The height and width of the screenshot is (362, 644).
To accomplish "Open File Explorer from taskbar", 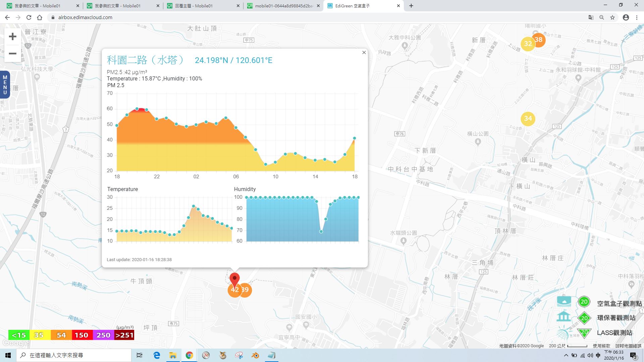I will 173,355.
